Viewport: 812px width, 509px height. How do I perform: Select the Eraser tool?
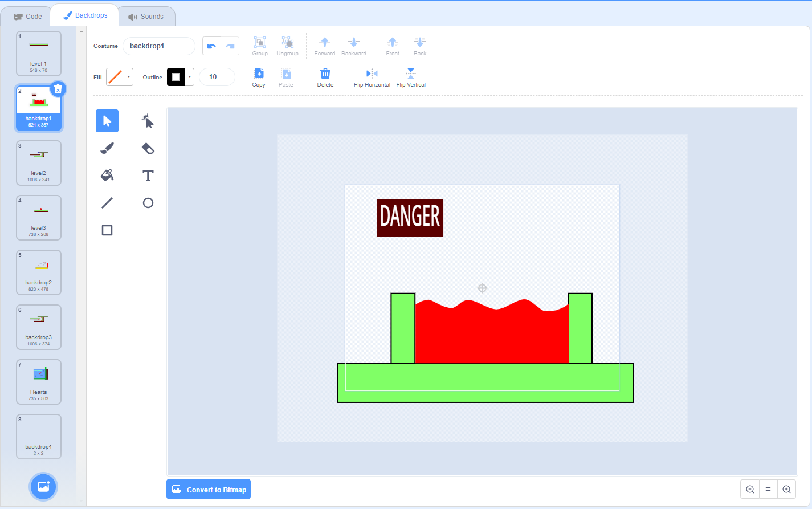point(148,148)
